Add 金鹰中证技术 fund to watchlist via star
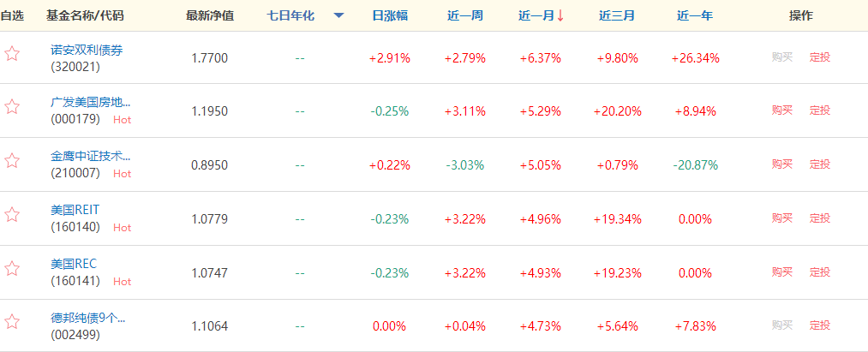This screenshot has width=868, height=352. (12, 161)
